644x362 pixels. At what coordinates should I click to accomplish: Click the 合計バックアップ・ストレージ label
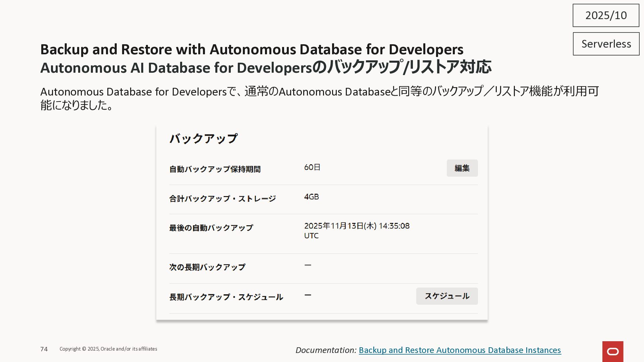tap(222, 199)
